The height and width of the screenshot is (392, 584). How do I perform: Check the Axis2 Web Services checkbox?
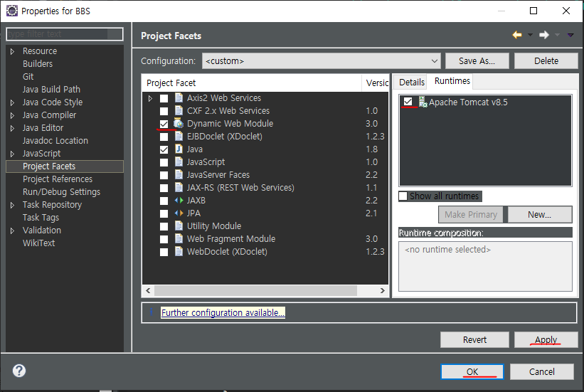(164, 98)
